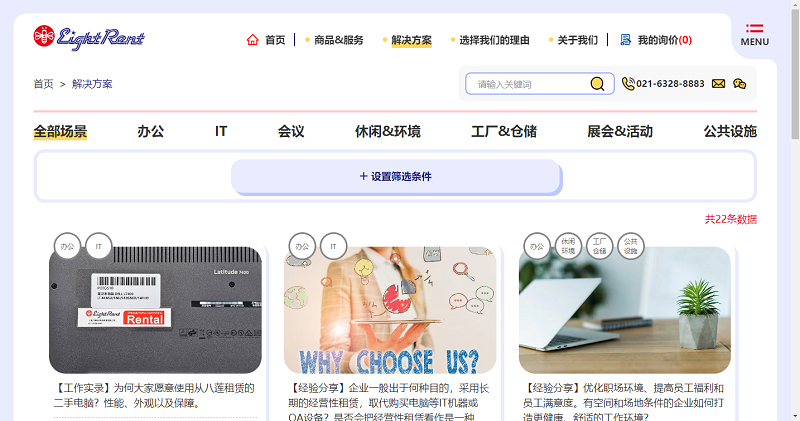The image size is (800, 421).
Task: Click the 办公 tag on the laptop and plant card
Action: 537,246
